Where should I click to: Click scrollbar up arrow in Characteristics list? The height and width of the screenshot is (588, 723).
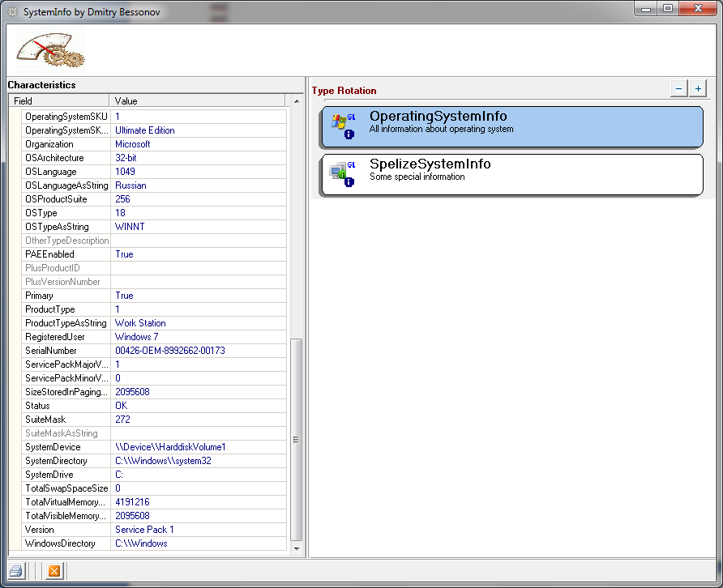(297, 101)
